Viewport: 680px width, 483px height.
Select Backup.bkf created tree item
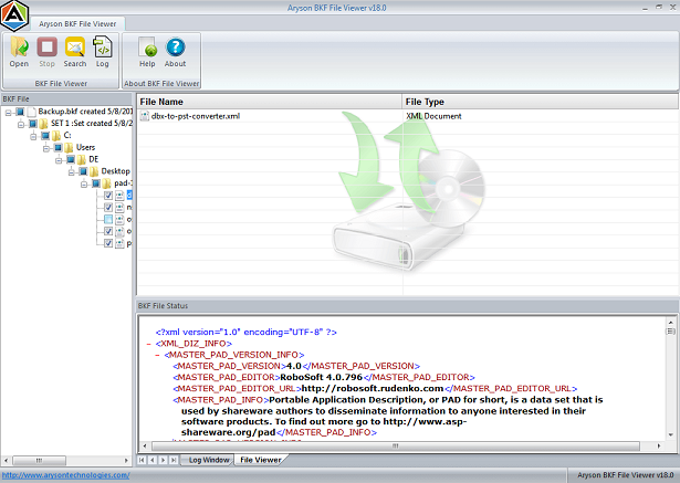[x=85, y=111]
